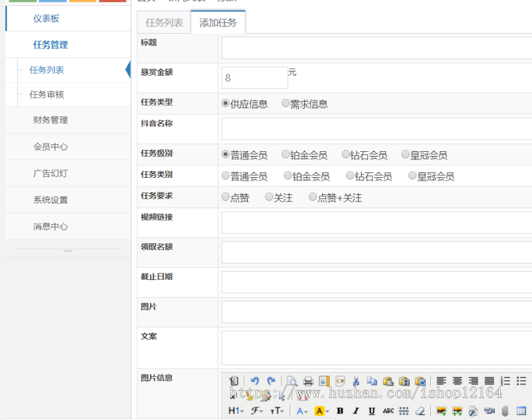Apply bold formatting
The image size is (532, 420).
340,411
